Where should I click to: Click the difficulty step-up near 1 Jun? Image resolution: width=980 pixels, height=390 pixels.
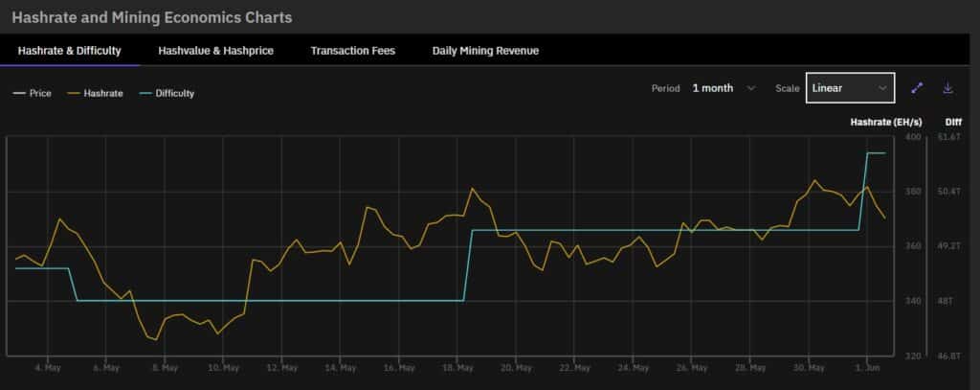click(863, 191)
